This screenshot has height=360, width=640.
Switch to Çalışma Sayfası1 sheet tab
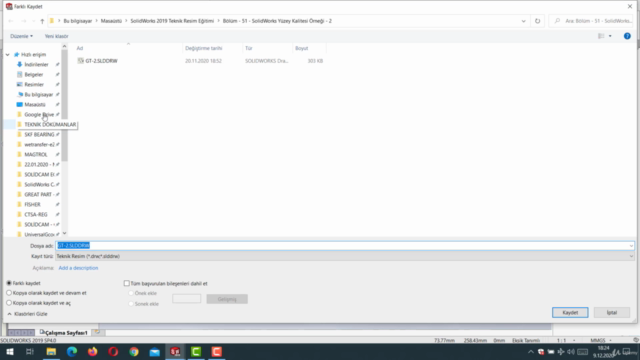pos(64,333)
